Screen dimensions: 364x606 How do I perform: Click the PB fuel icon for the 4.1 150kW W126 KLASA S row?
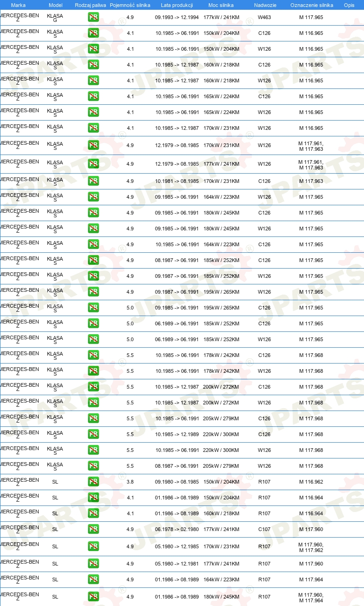click(x=93, y=49)
